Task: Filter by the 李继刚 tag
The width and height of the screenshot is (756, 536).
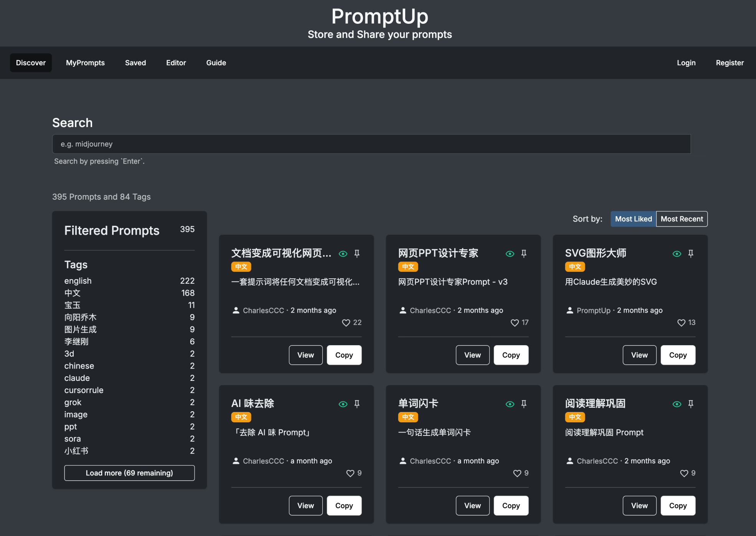Action: [129, 342]
